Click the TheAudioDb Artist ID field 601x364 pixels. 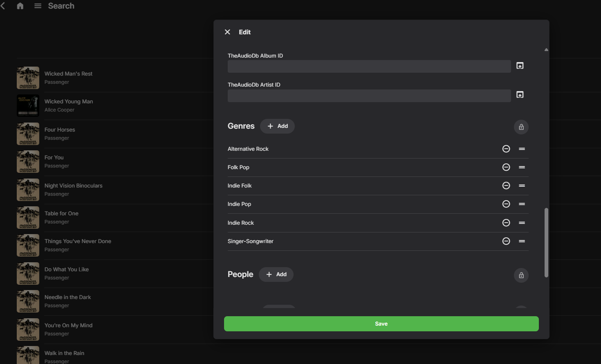point(369,96)
